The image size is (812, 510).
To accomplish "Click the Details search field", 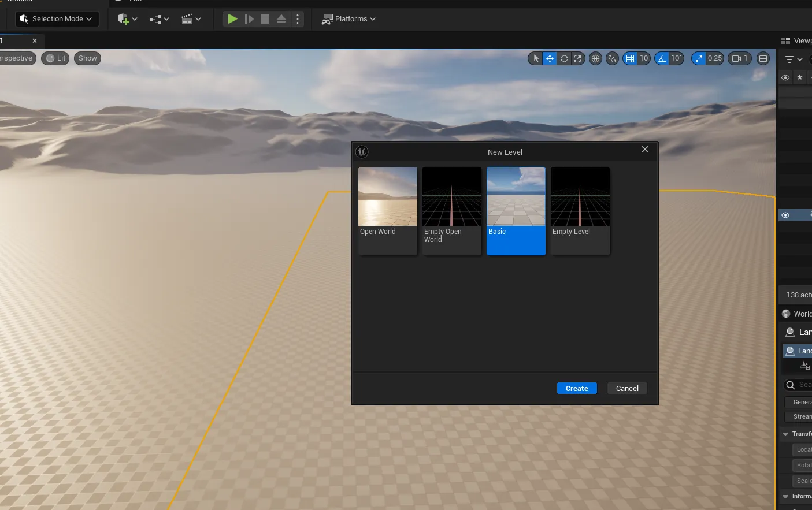I will pos(798,385).
